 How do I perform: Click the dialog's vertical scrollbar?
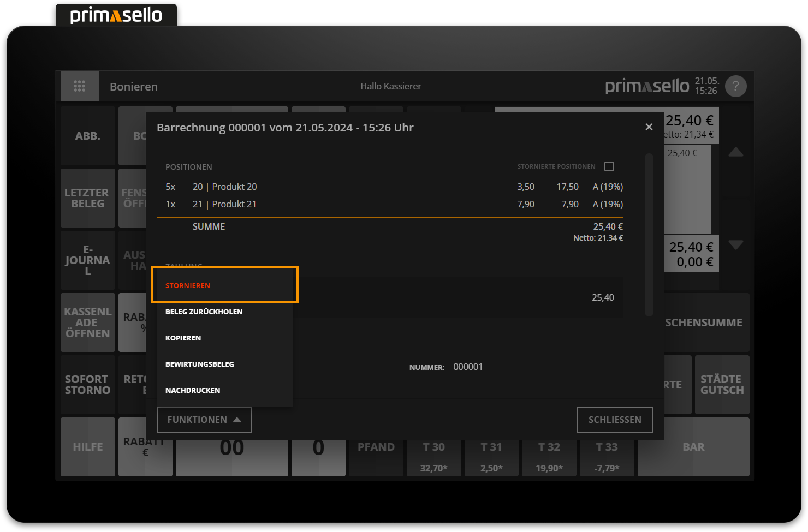(649, 235)
